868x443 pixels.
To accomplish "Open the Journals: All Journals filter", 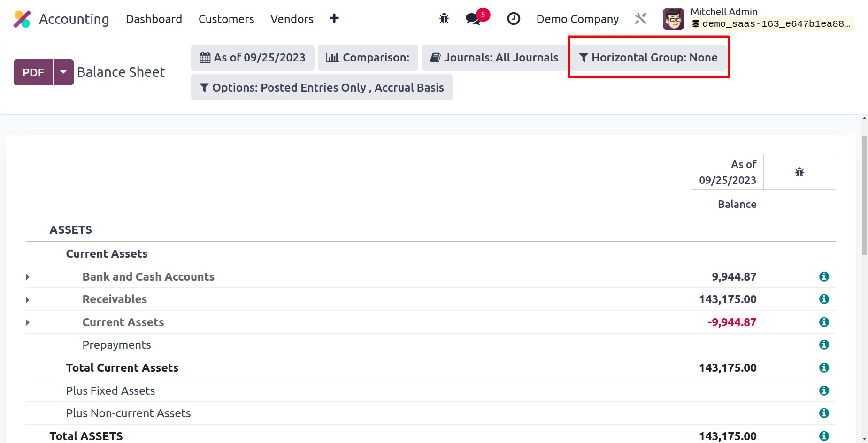I will click(x=494, y=58).
